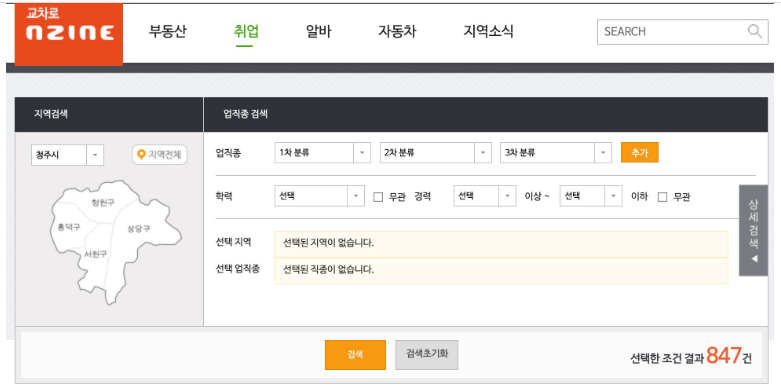Check the 무관 box after 이하
This screenshot has height=390, width=781.
(662, 197)
